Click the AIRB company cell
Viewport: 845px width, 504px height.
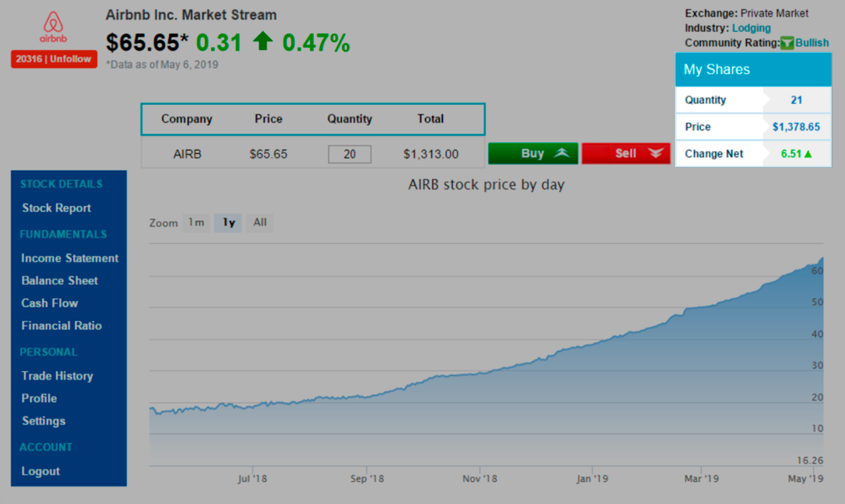point(187,154)
